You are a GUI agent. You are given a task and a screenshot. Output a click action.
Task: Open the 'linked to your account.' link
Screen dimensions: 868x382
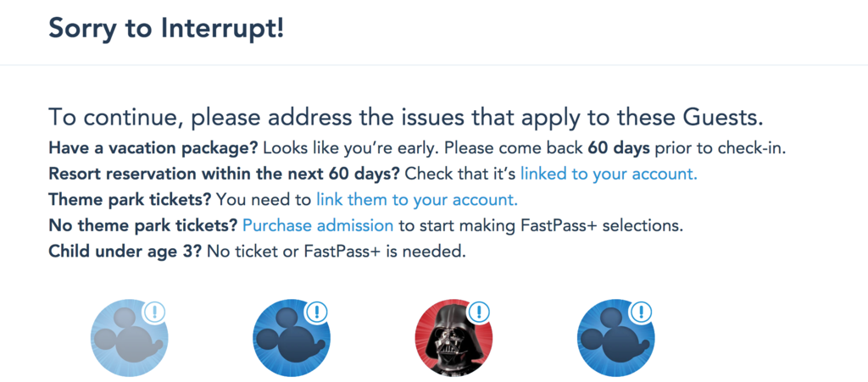(608, 174)
